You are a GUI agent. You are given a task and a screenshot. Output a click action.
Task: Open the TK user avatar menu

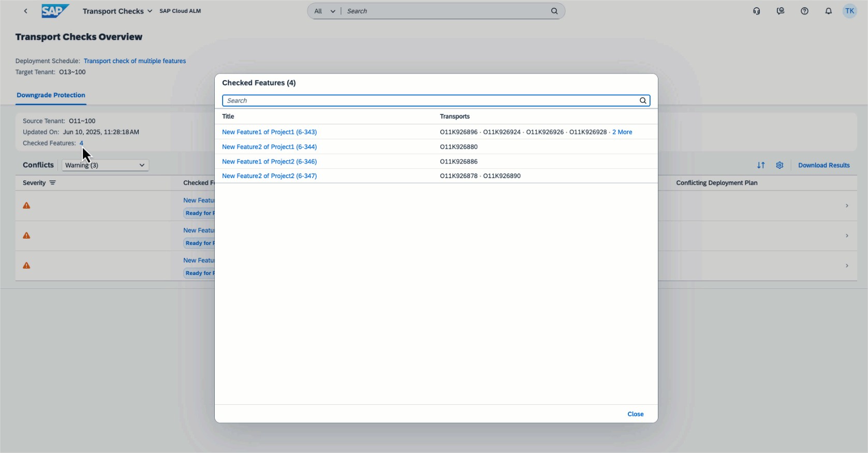click(x=849, y=11)
